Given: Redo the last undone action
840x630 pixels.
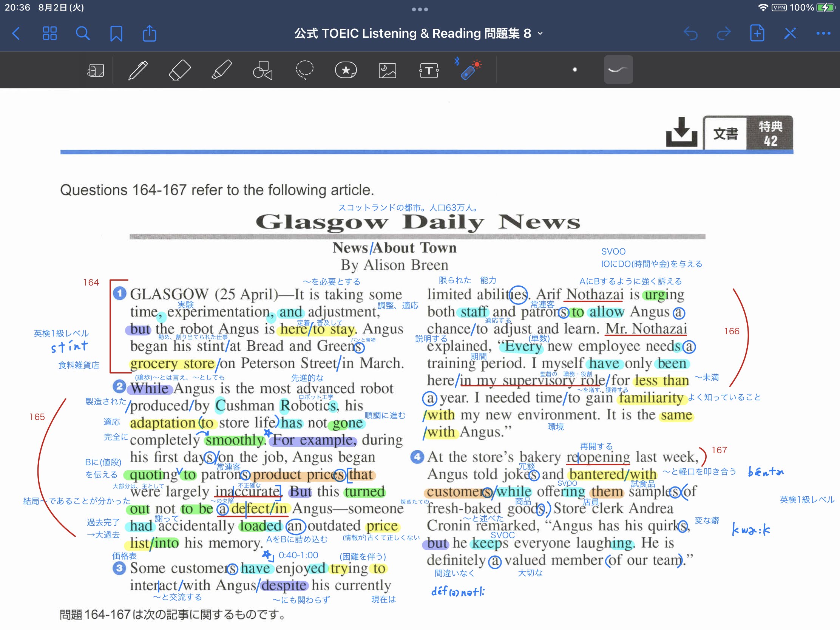Looking at the screenshot, I should 724,33.
